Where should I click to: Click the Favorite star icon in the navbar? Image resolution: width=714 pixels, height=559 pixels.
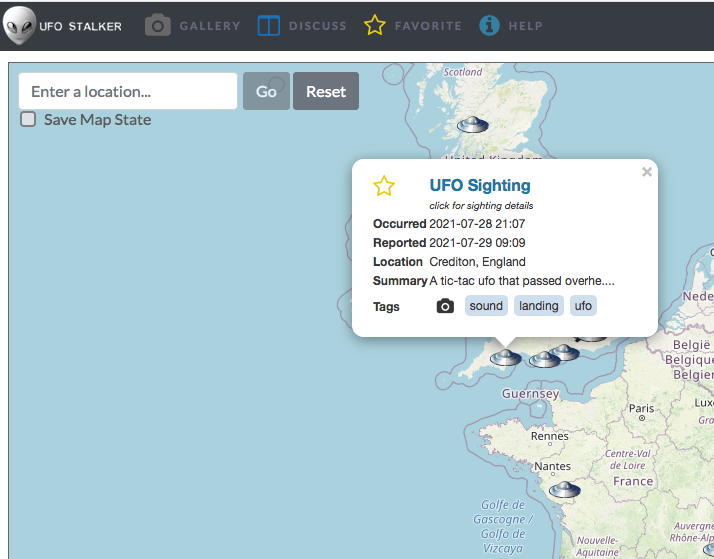pyautogui.click(x=375, y=26)
